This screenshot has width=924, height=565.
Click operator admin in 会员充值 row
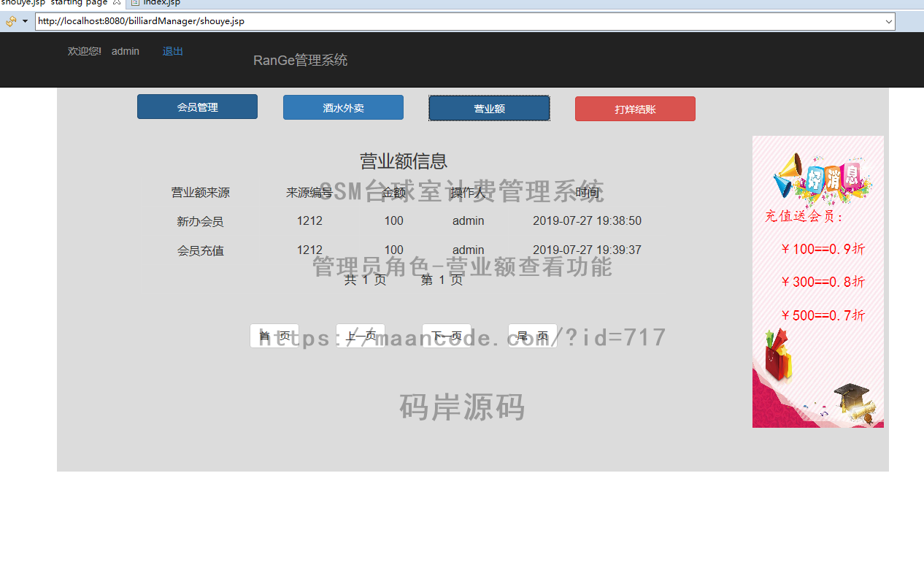click(x=468, y=250)
